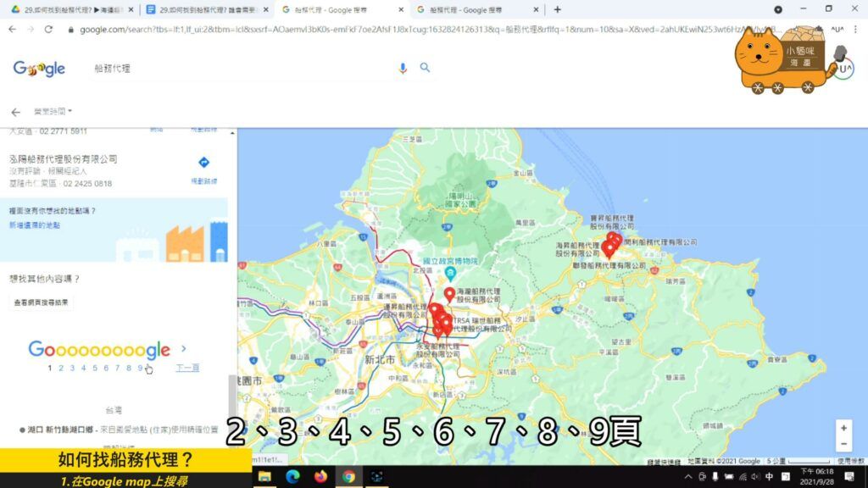Viewport: 868px width, 488px height.
Task: Click the 海瀧船務代理 red map pin
Action: coord(449,294)
